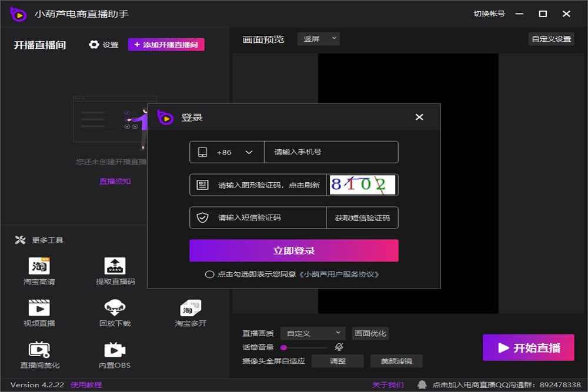Click the phone icon in login form

202,152
